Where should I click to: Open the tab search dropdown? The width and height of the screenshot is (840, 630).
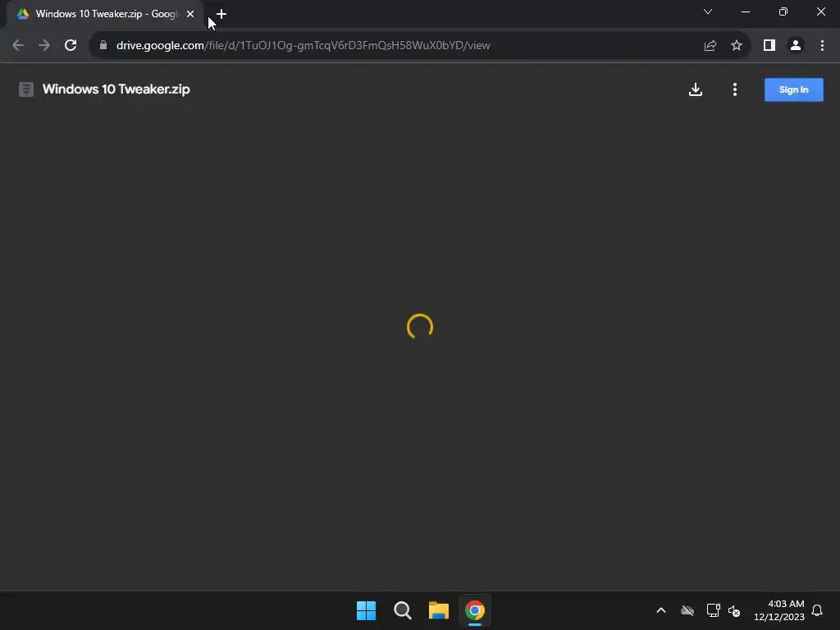(x=708, y=11)
